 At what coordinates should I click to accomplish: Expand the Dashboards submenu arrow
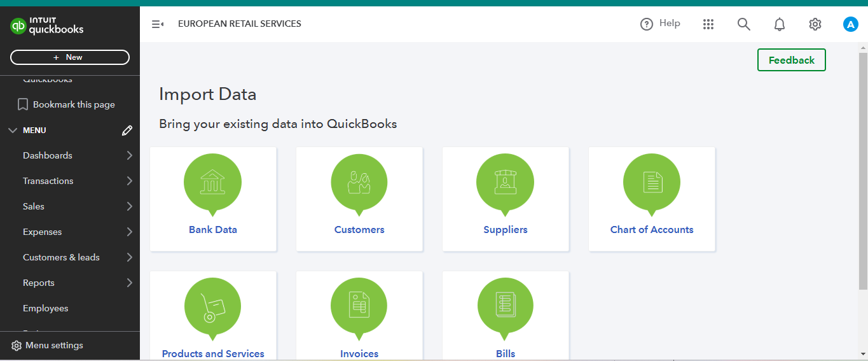tap(129, 155)
